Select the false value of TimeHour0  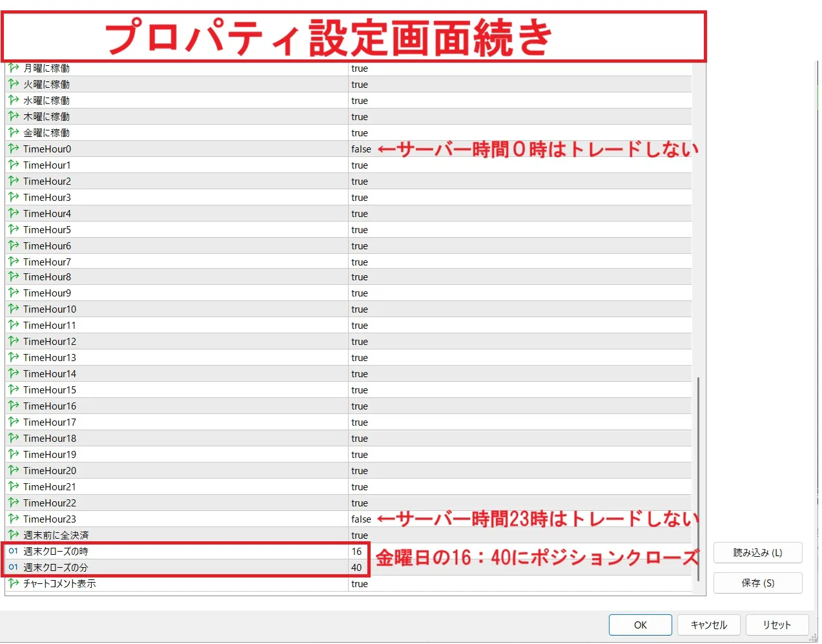(361, 149)
